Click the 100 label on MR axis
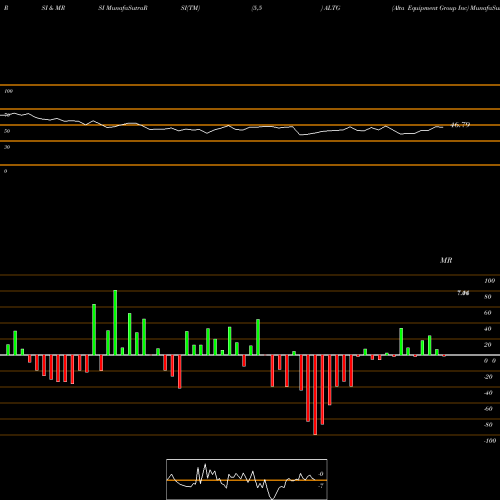This screenshot has height=500, width=500. tap(489, 281)
